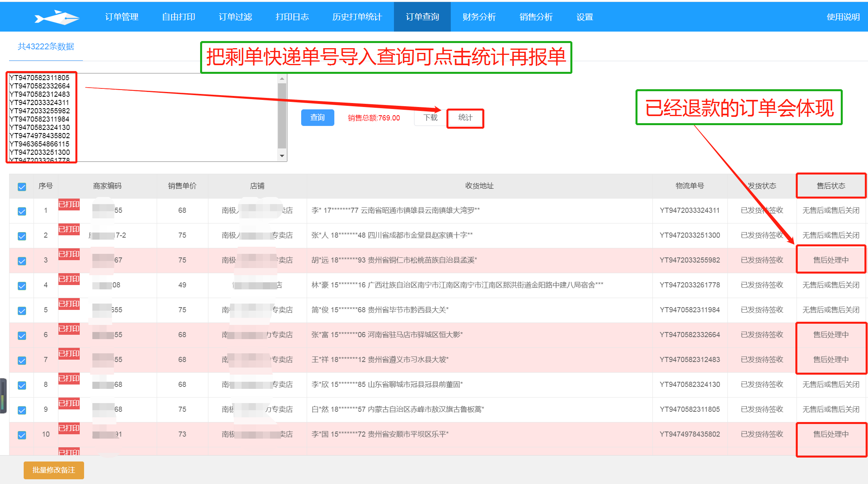Screen dimensions: 868x484
Task: Open the 历史打单统计 menu item
Action: (x=357, y=17)
